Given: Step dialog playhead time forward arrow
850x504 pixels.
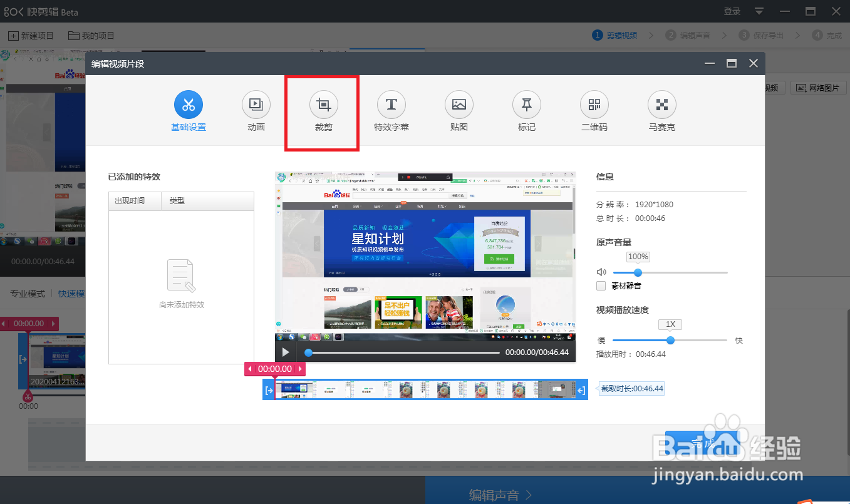Looking at the screenshot, I should point(300,369).
